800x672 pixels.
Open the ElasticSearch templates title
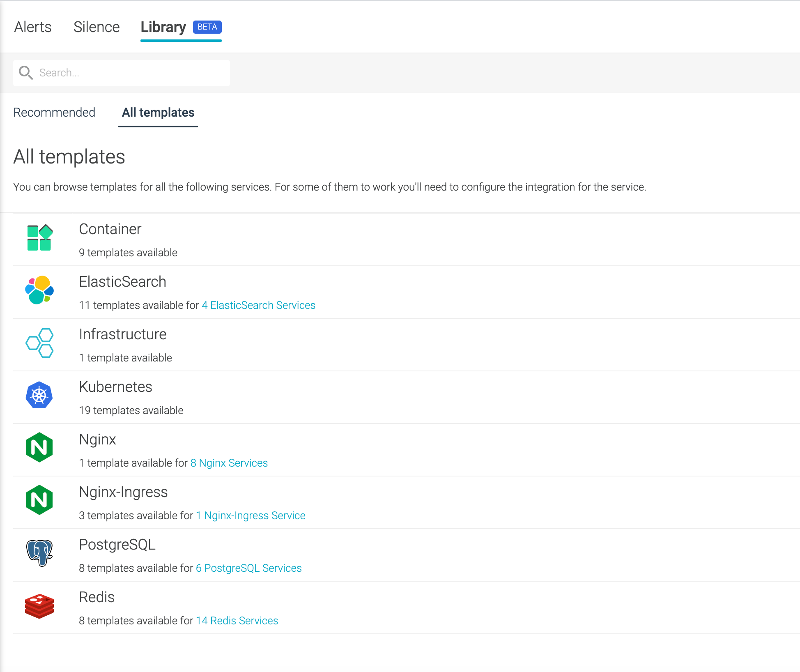point(122,282)
